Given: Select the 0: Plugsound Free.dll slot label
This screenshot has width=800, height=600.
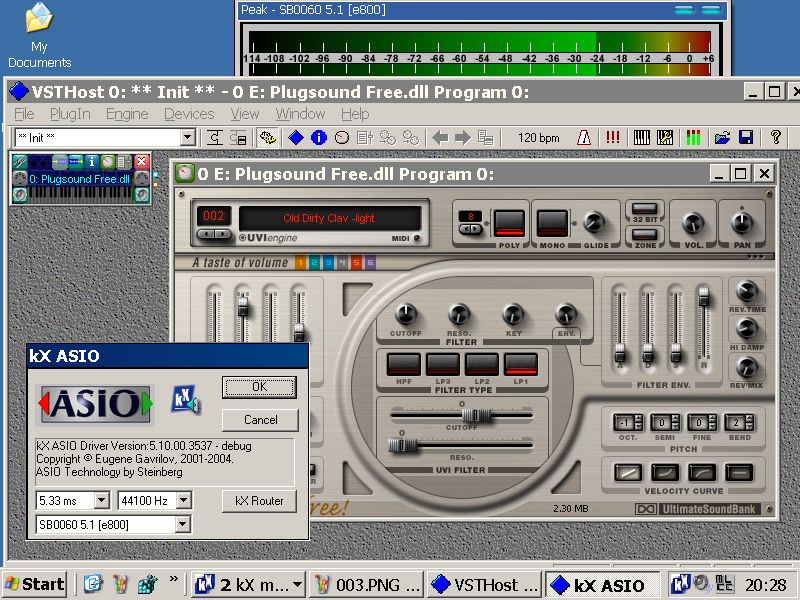Looking at the screenshot, I should [x=79, y=179].
